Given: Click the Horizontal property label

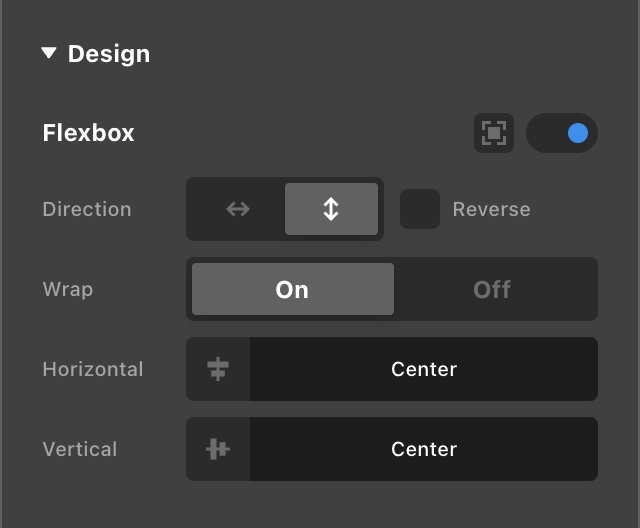Looking at the screenshot, I should (x=93, y=369).
